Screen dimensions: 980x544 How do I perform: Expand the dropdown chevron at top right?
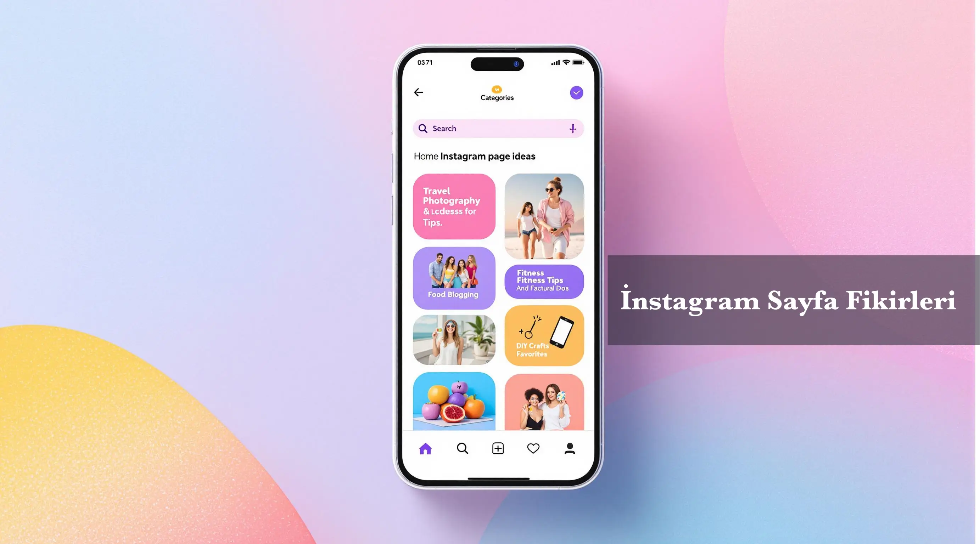tap(575, 92)
